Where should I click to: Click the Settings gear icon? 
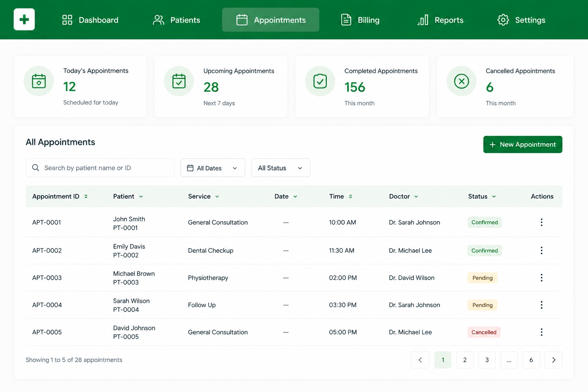click(x=503, y=20)
